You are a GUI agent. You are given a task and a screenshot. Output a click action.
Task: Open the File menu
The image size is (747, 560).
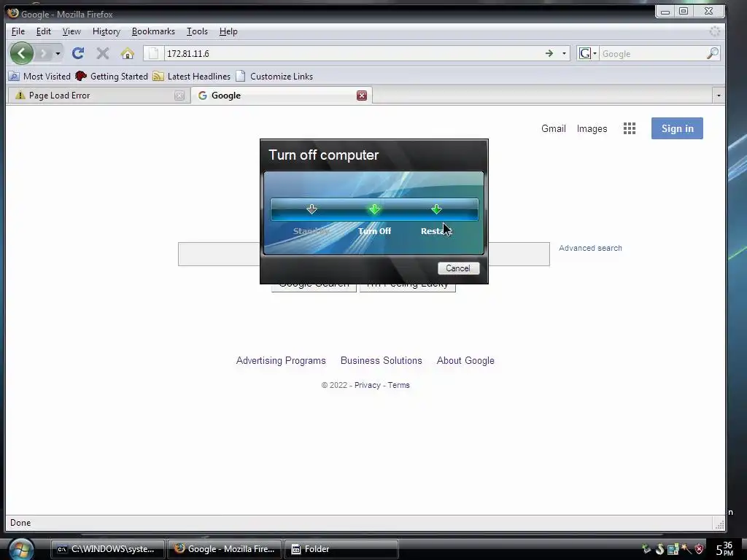point(18,31)
